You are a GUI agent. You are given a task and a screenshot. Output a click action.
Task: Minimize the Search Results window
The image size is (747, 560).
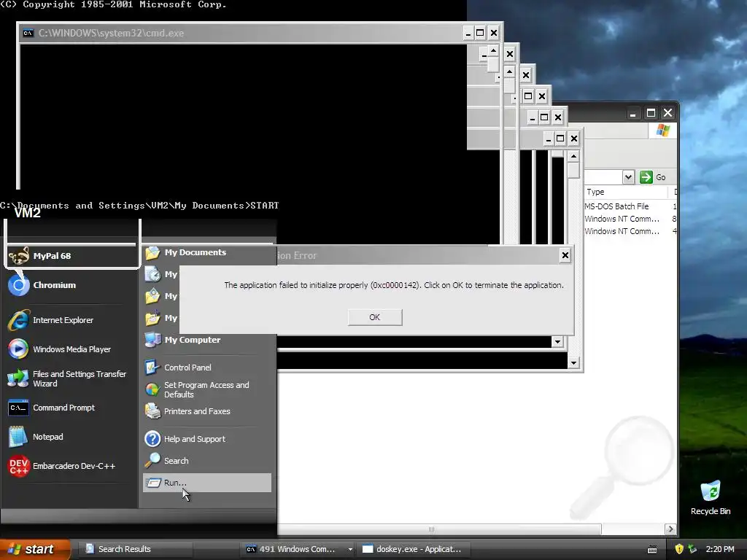632,113
